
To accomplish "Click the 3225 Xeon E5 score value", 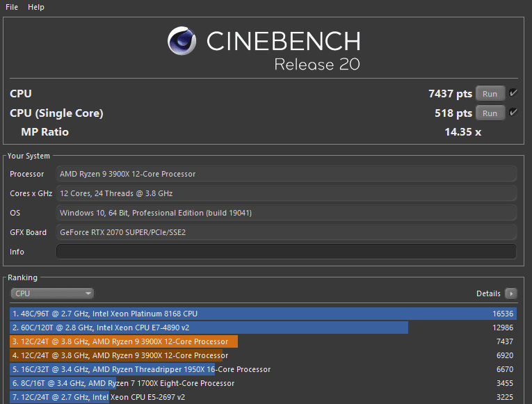I will point(505,397).
